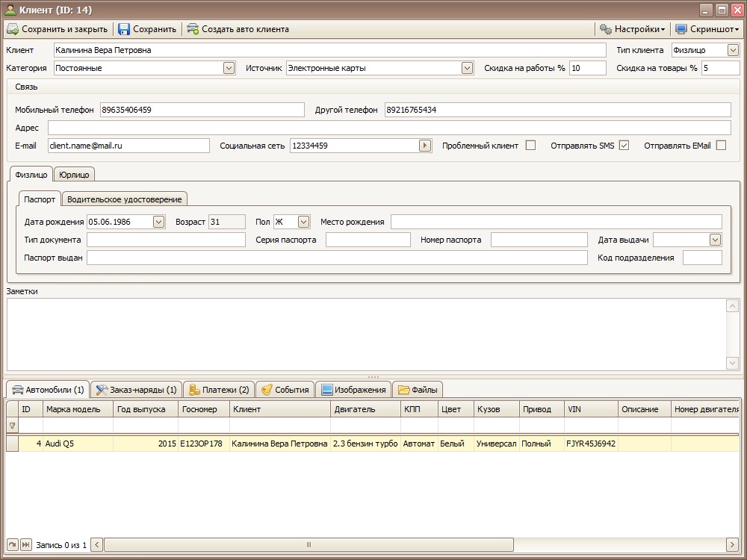The image size is (747, 560).
Task: Expand the Источник dropdown
Action: point(467,68)
